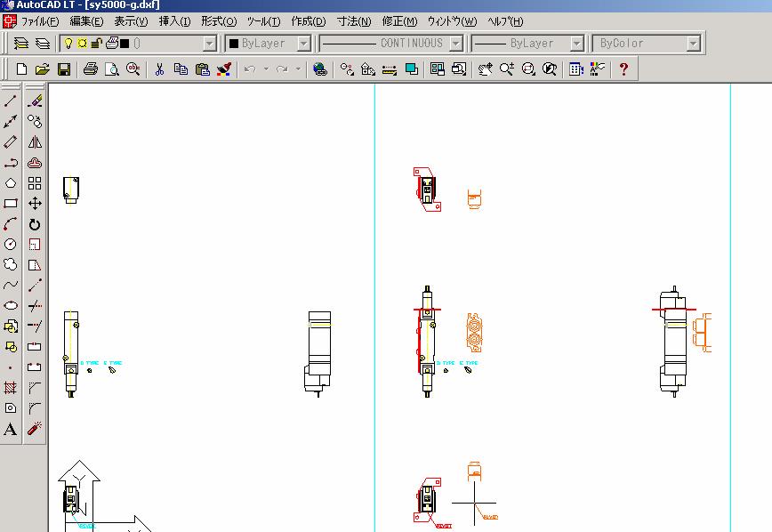
Task: Click the Mirror tool icon
Action: [35, 142]
